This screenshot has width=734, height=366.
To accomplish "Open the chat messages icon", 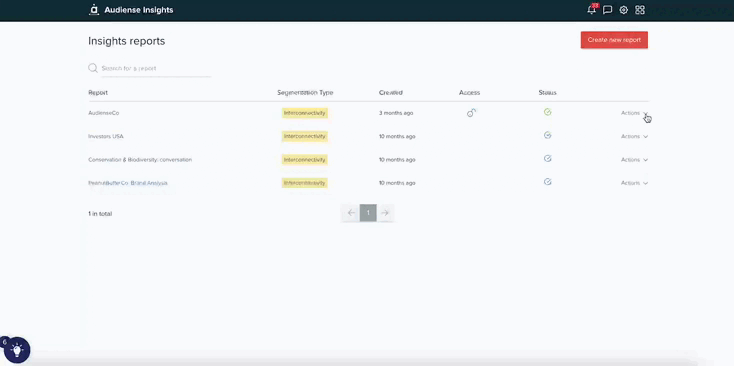I will (x=608, y=10).
